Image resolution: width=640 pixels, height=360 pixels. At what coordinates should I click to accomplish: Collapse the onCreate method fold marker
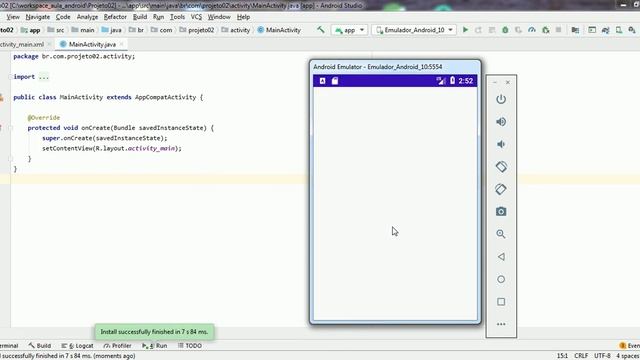(11, 128)
